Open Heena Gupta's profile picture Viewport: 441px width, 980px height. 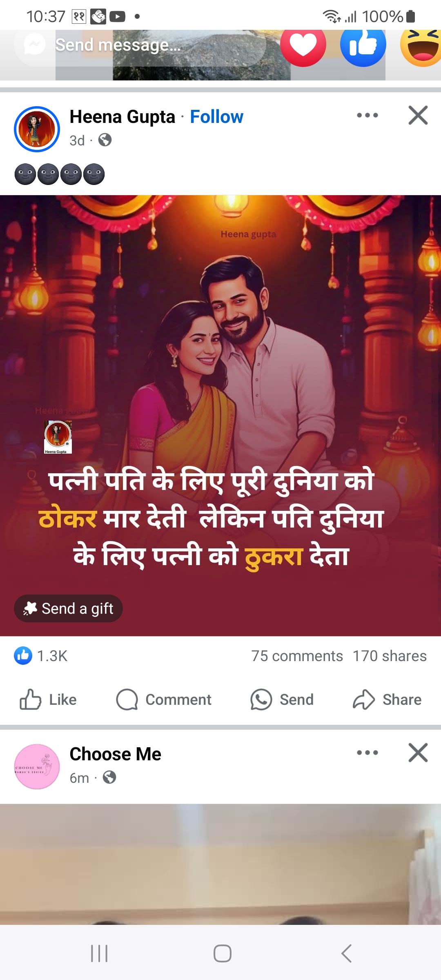tap(37, 129)
